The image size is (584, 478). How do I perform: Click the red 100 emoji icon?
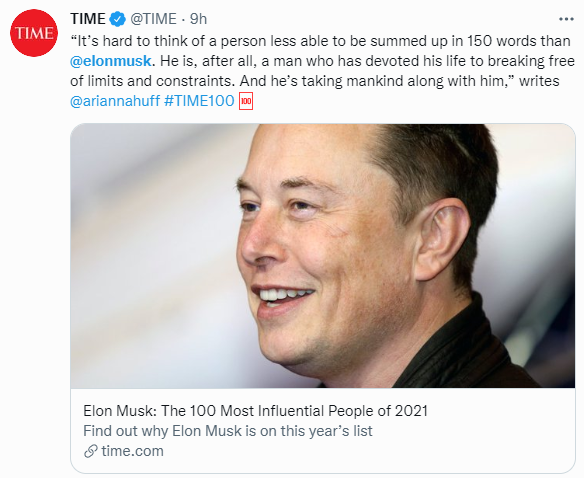246,101
